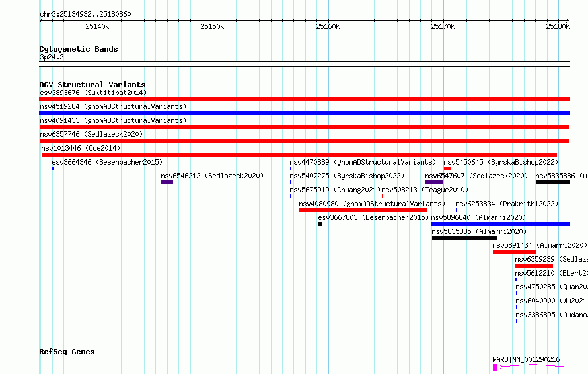Select the red nsv5891434 variant bar
Screen dimensions: 588x374
[515, 252]
